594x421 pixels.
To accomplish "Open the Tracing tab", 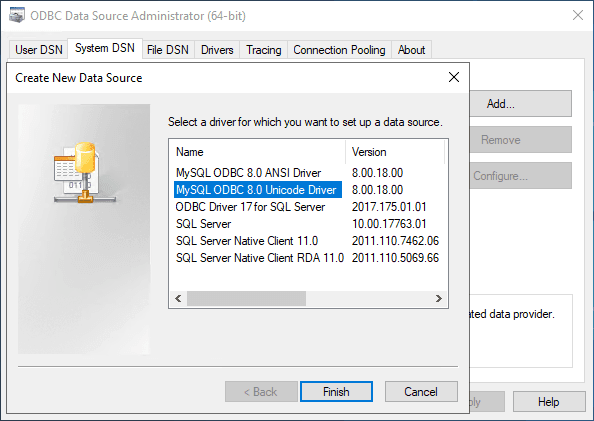I will point(264,50).
